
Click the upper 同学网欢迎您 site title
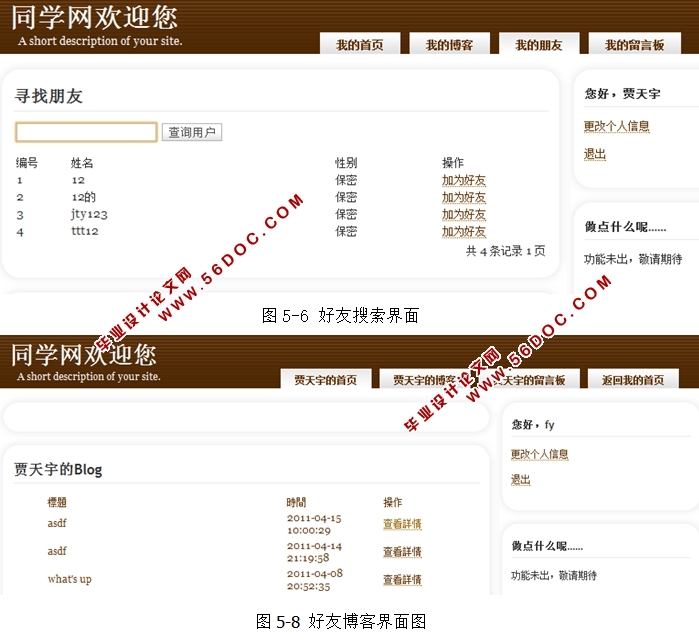tap(95, 18)
